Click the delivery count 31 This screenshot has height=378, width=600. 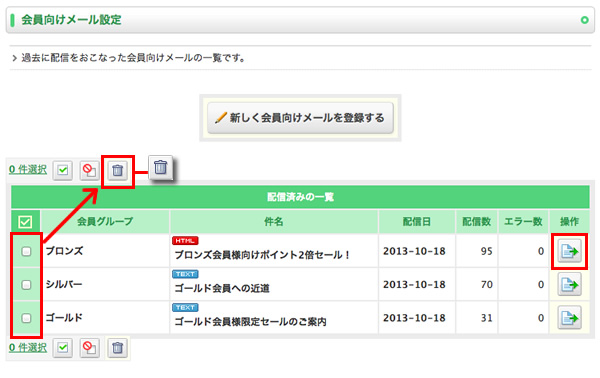[486, 318]
